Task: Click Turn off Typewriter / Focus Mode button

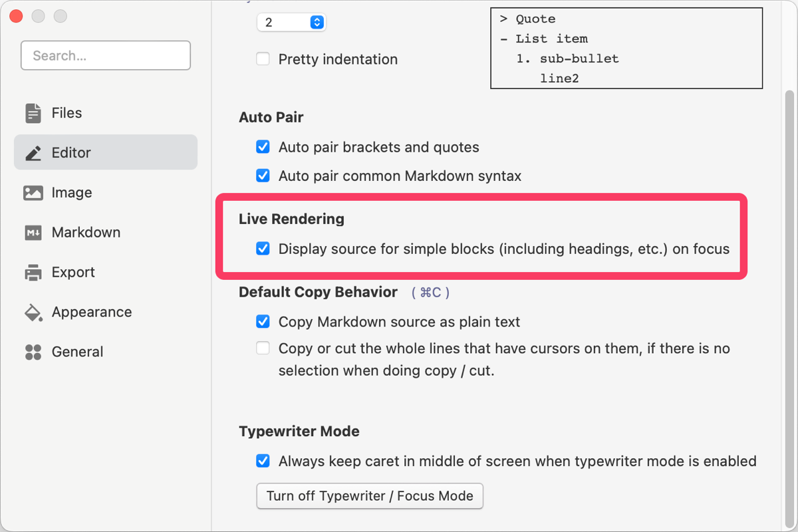Action: 370,496
